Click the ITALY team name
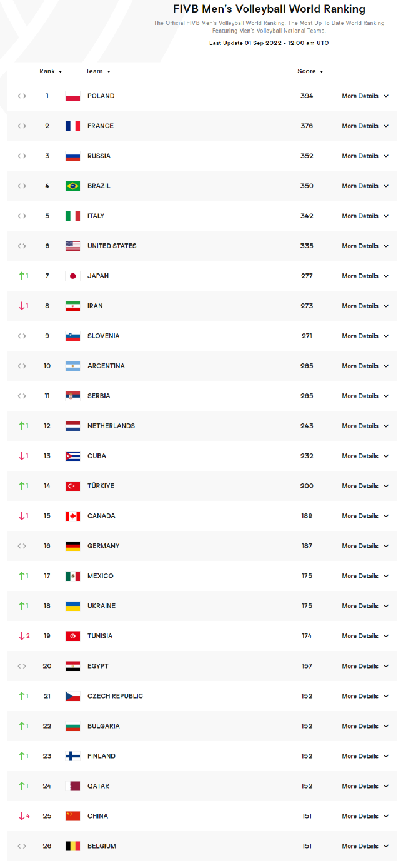 (96, 216)
